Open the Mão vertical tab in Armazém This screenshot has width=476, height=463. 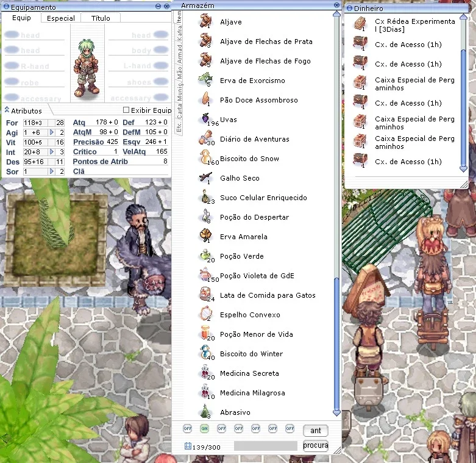[179, 73]
